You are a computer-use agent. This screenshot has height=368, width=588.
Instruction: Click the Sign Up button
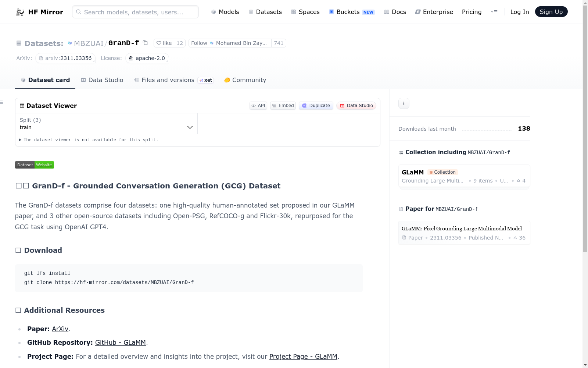(x=551, y=12)
